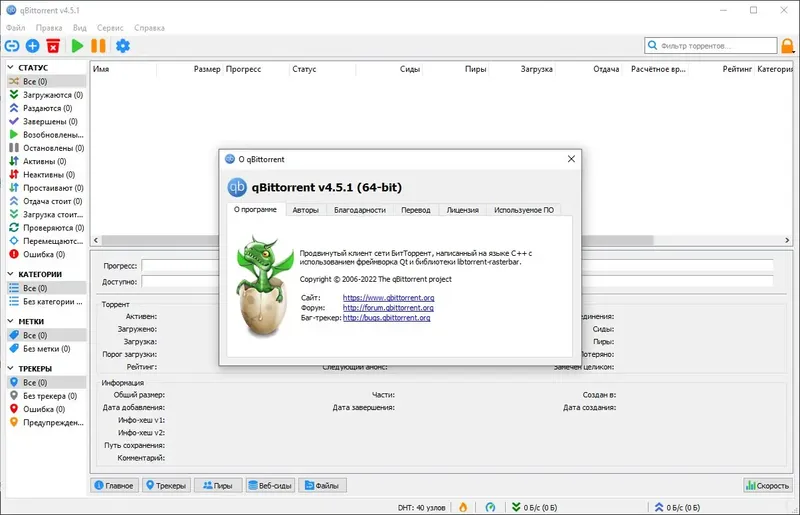The image size is (800, 515).
Task: Click the Файлы bottom button
Action: coord(322,485)
